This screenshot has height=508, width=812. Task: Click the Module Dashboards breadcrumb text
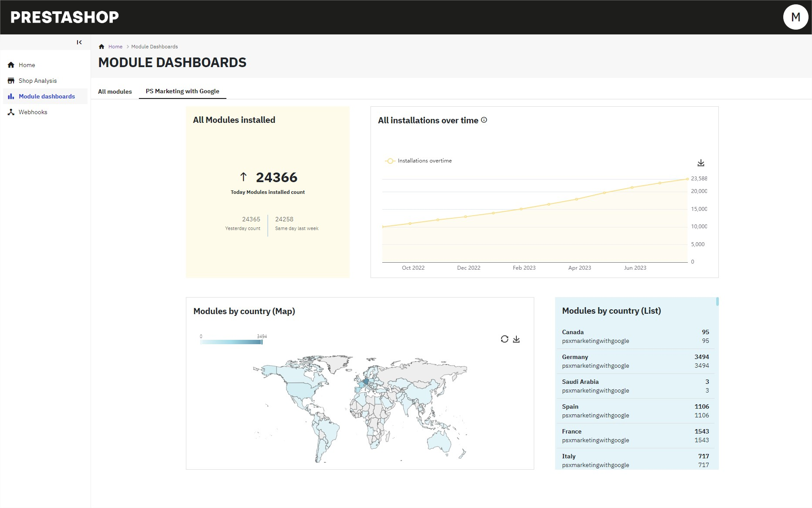click(x=155, y=47)
